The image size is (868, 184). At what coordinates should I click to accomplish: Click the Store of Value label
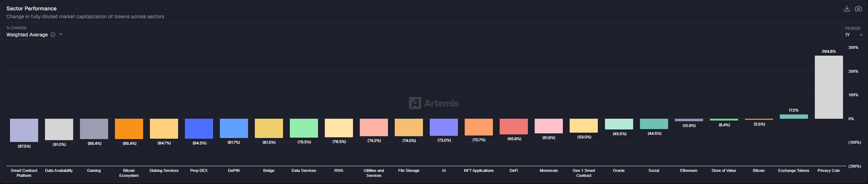[723, 170]
